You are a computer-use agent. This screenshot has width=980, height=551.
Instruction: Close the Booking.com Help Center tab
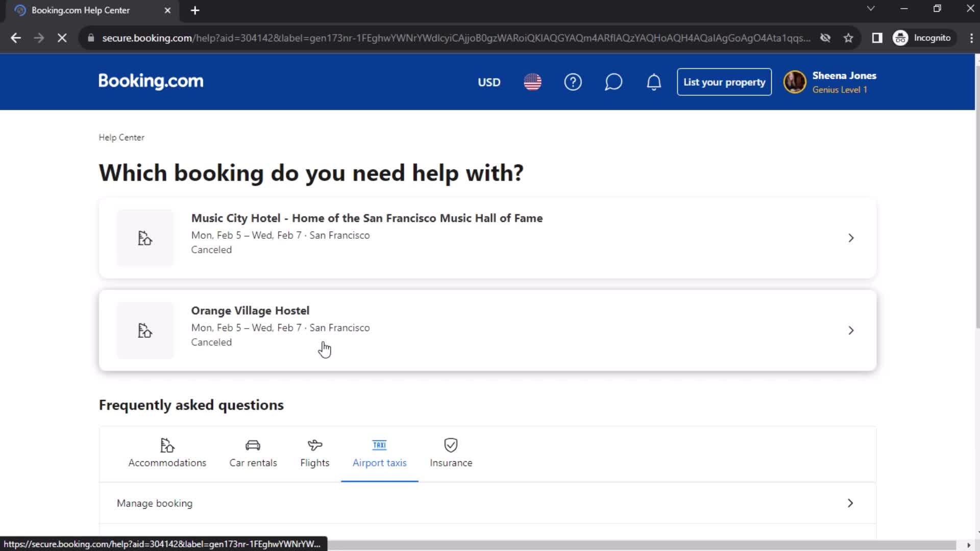[x=167, y=10]
